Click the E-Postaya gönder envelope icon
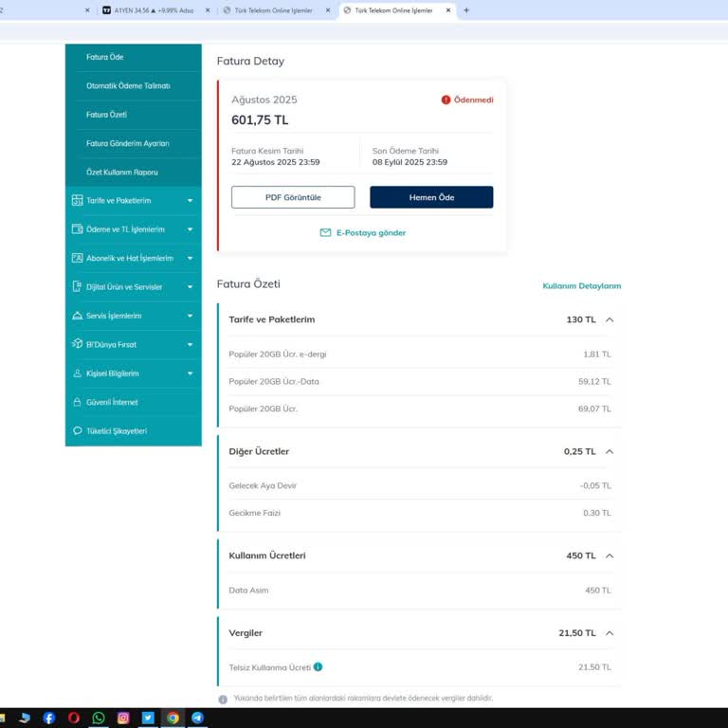This screenshot has height=728, width=728. pos(325,232)
